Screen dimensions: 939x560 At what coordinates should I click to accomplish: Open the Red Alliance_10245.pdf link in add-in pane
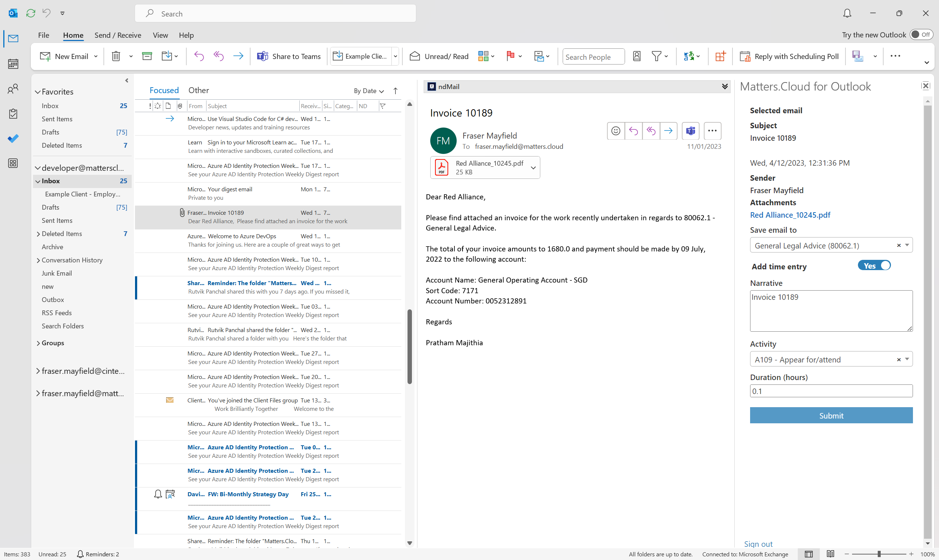[x=790, y=215]
